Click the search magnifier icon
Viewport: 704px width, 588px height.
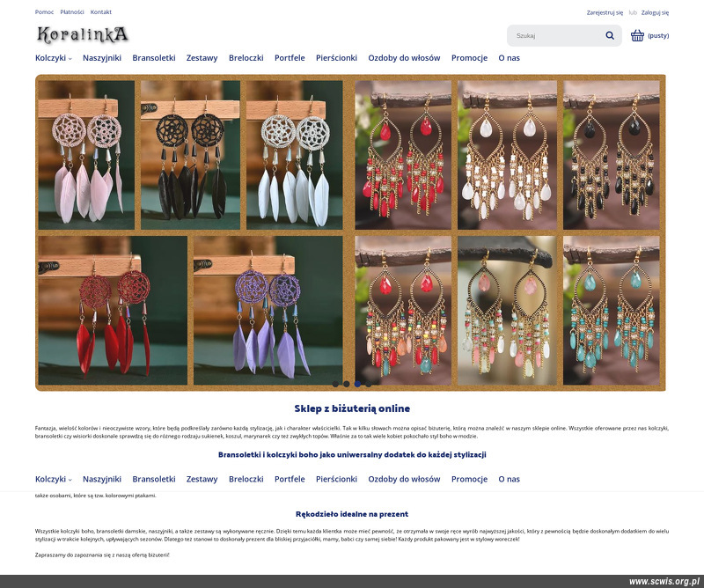click(609, 35)
